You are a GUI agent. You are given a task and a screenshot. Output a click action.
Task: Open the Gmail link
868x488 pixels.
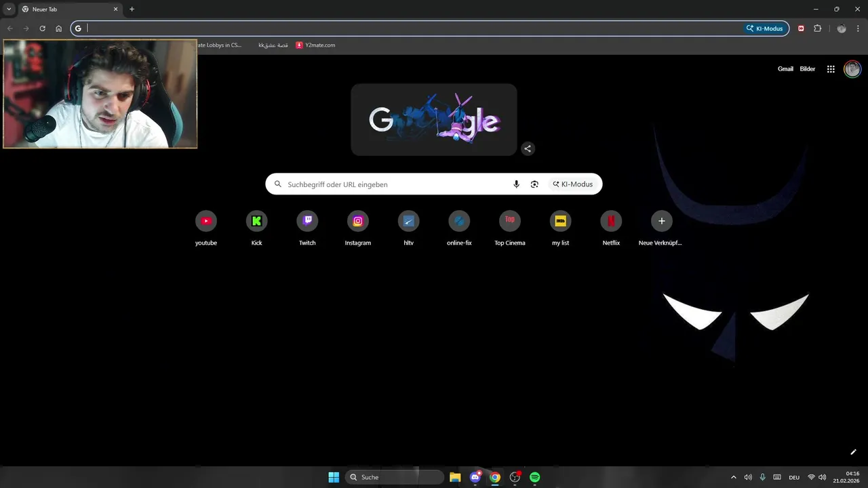click(785, 69)
